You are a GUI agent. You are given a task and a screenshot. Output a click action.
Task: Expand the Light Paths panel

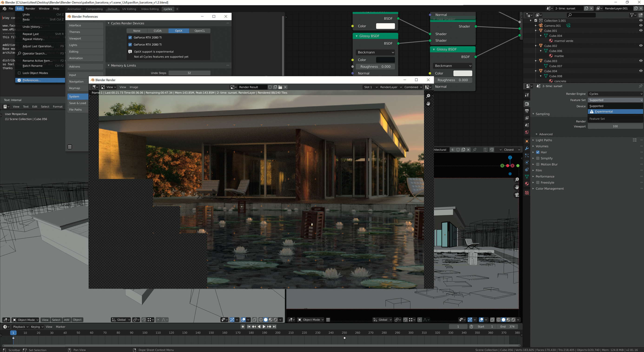544,140
